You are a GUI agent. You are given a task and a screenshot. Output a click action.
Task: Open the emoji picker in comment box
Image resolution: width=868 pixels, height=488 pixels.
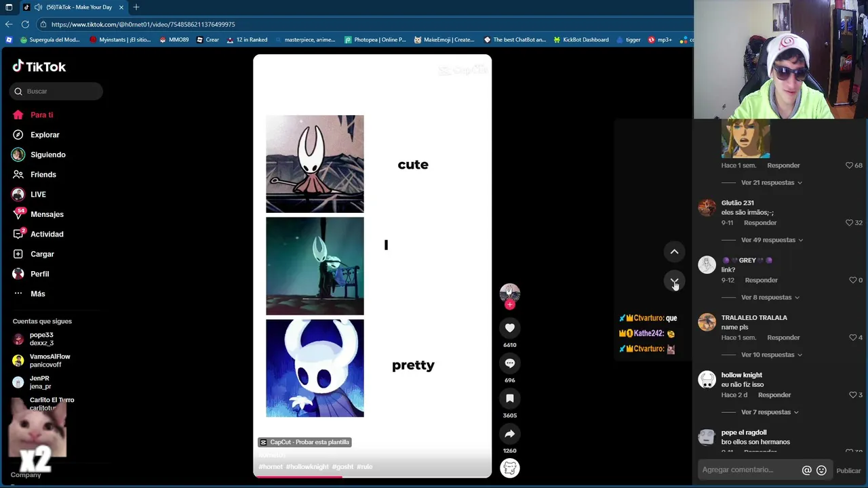tap(821, 470)
